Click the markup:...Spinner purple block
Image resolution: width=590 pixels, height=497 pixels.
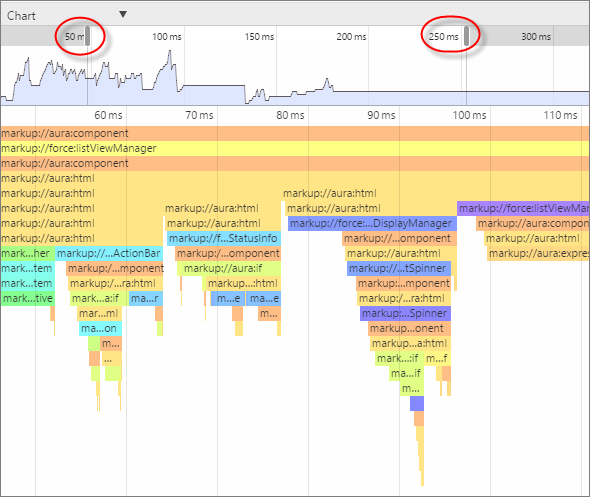405,313
